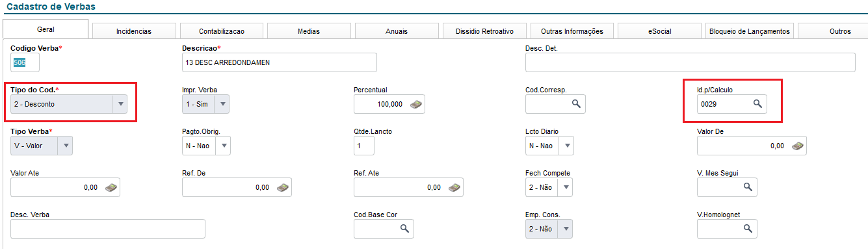
Task: Open calculator icon in Ref. De field
Action: pyautogui.click(x=283, y=187)
